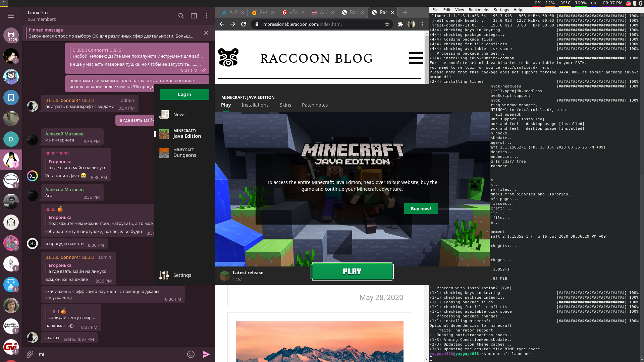Dismiss the pinned message
Image resolution: width=644 pixels, height=362 pixels.
[206, 33]
